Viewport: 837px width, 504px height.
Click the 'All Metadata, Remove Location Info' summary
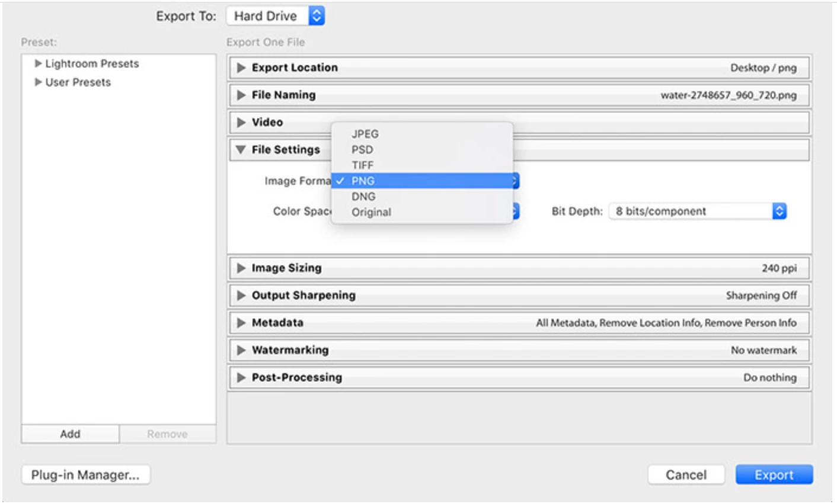point(666,323)
